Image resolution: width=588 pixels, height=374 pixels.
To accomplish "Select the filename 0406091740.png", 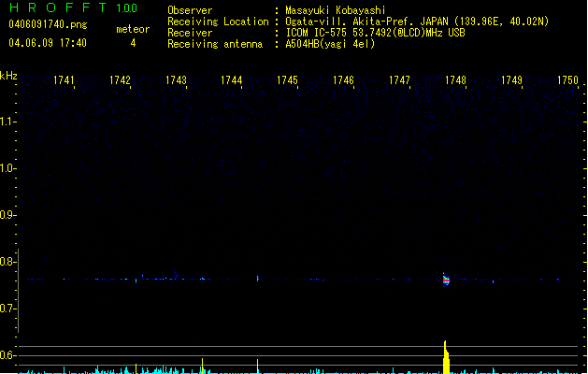I will pos(48,24).
